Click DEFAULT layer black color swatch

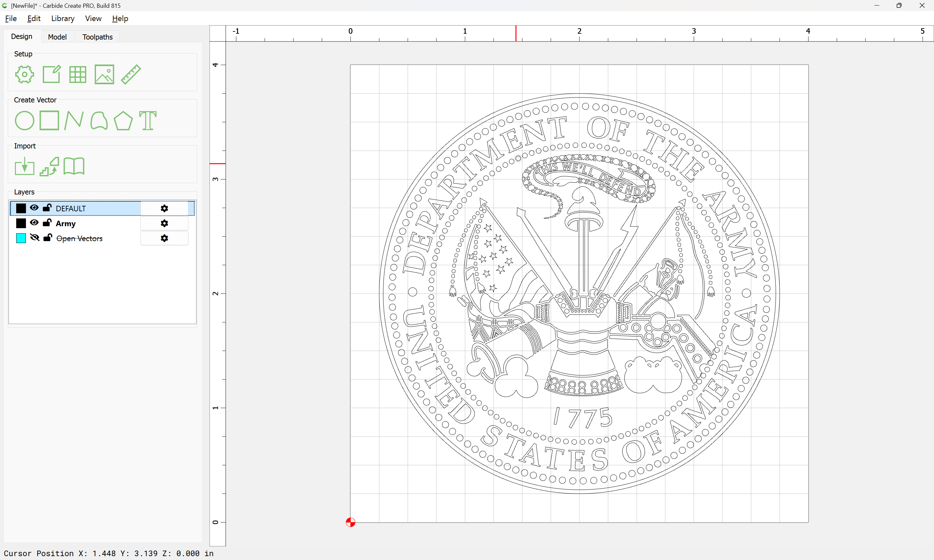(x=21, y=208)
